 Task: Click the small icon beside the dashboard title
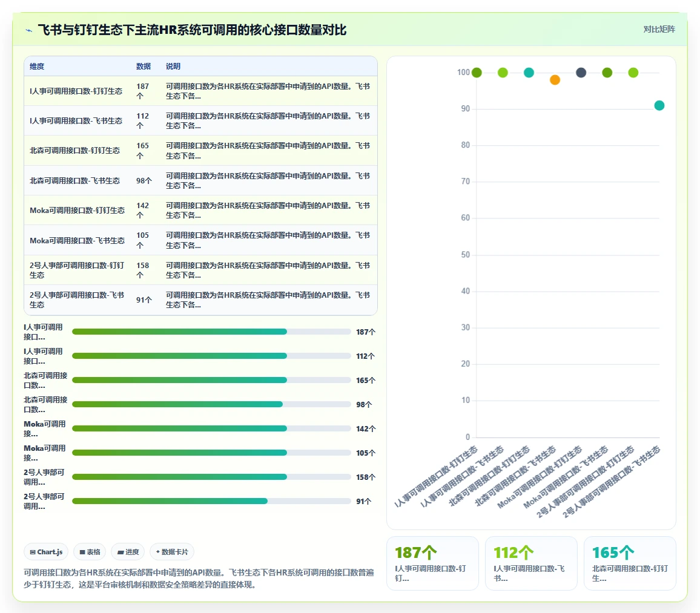point(29,30)
